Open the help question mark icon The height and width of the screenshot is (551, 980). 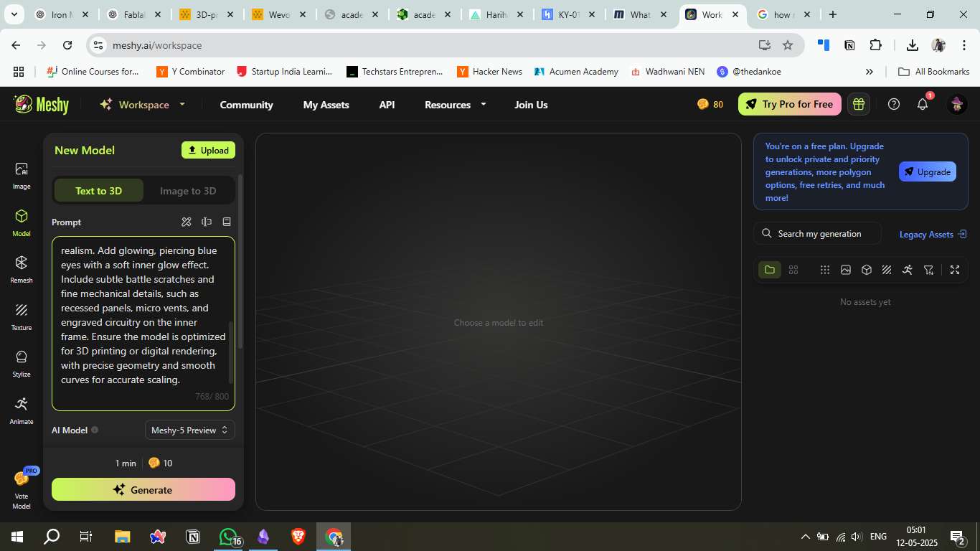[x=894, y=104]
